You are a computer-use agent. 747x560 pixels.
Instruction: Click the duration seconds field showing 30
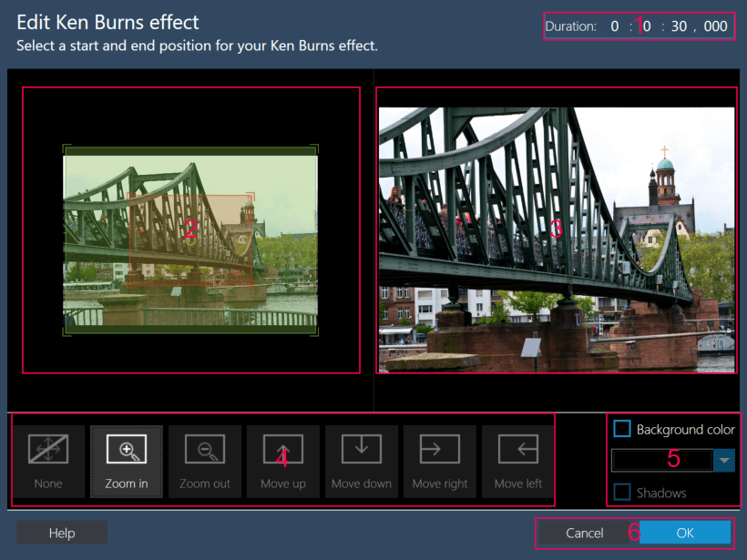point(679,26)
